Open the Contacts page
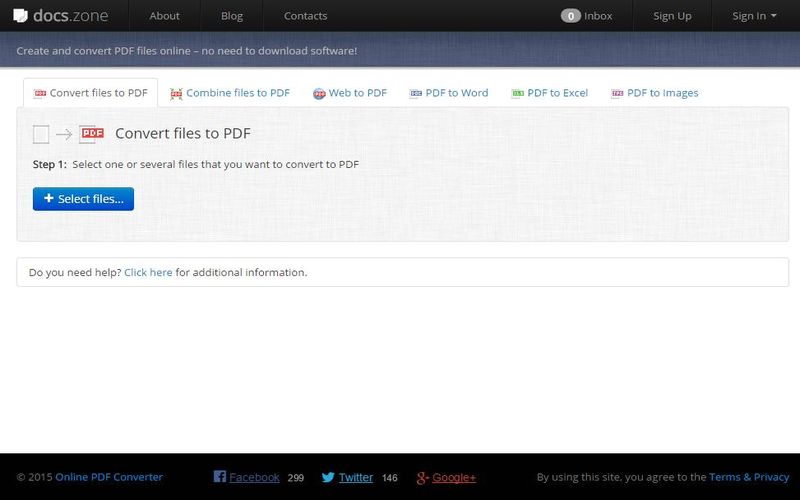This screenshot has width=800, height=500. point(305,16)
